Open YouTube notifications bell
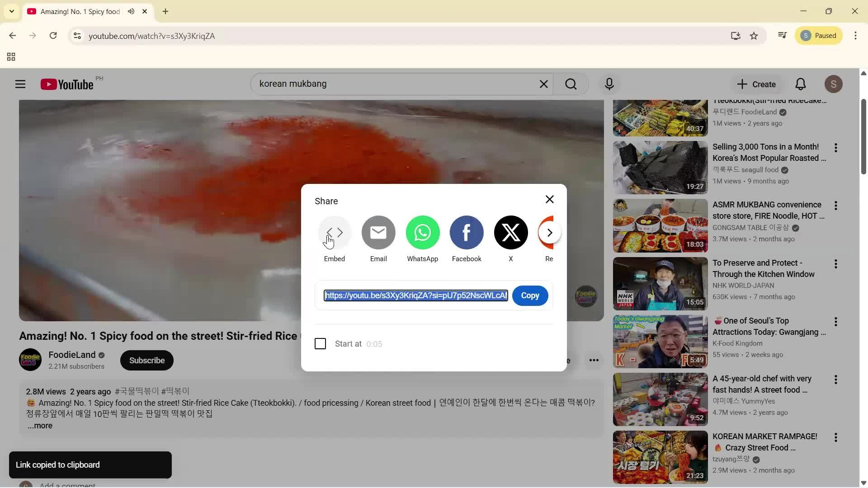This screenshot has height=488, width=868. [800, 84]
